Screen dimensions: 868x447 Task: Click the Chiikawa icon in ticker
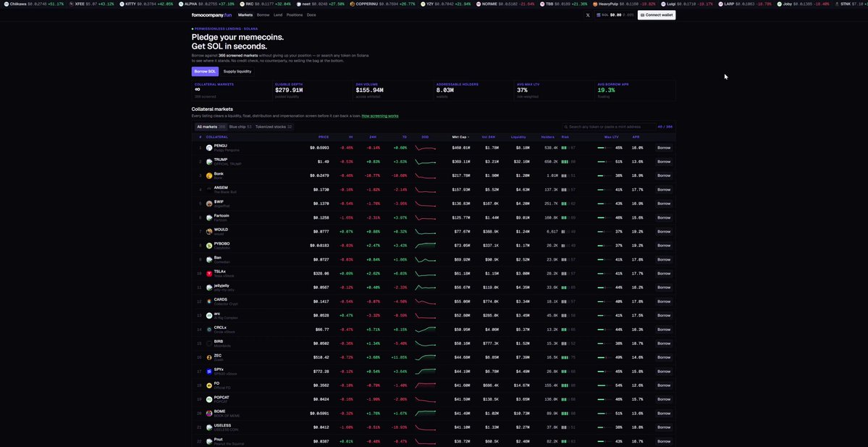coord(7,4)
